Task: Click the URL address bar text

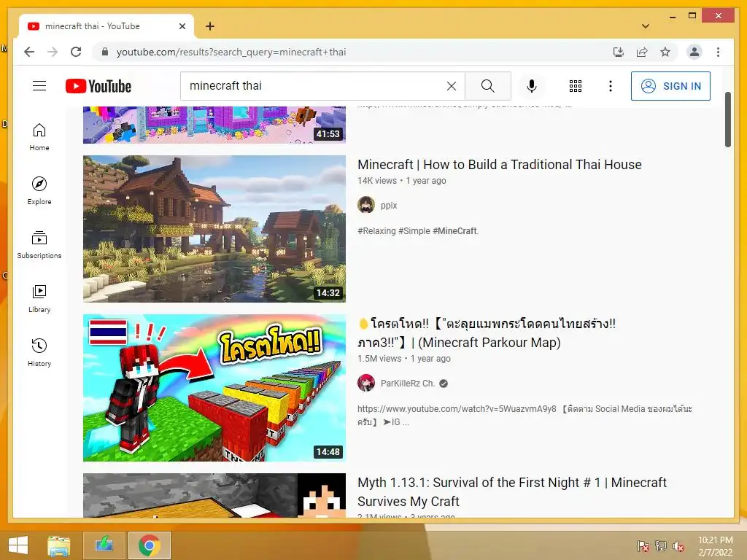Action: pos(231,52)
